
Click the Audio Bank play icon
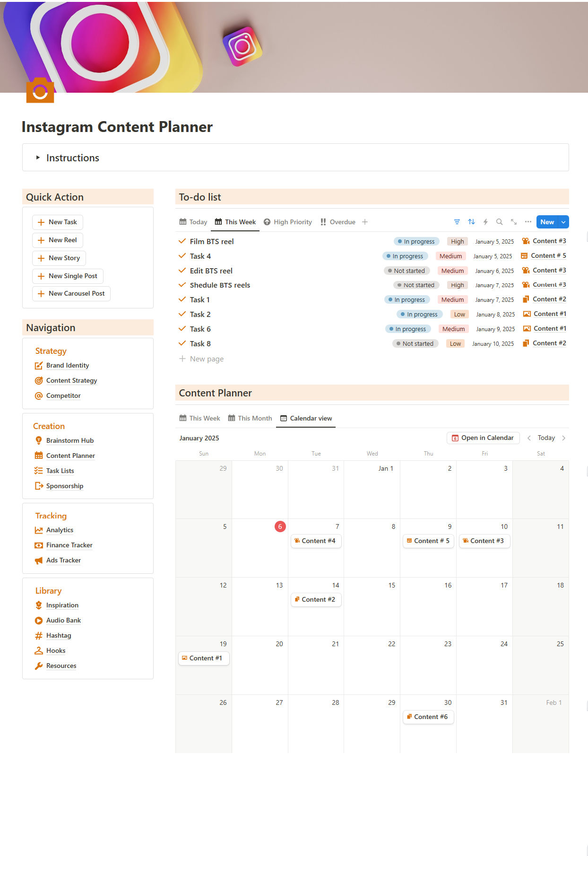pos(39,620)
